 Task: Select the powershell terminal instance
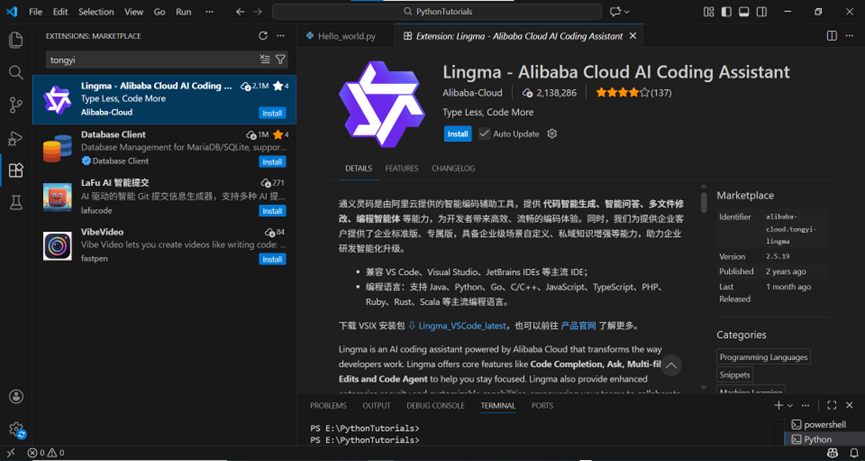coord(824,425)
